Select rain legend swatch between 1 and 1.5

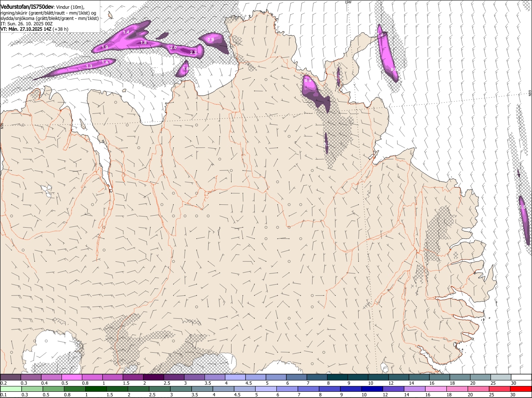click(x=96, y=389)
